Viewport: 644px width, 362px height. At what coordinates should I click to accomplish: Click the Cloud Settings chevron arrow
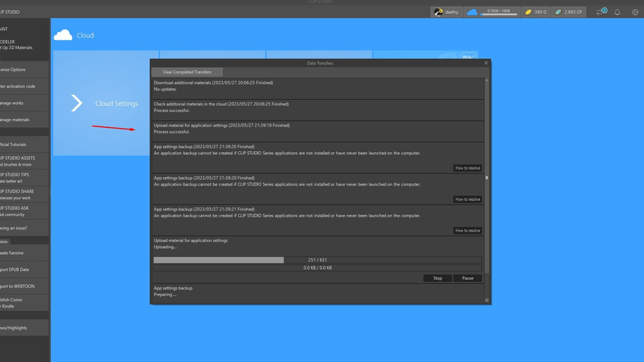76,103
